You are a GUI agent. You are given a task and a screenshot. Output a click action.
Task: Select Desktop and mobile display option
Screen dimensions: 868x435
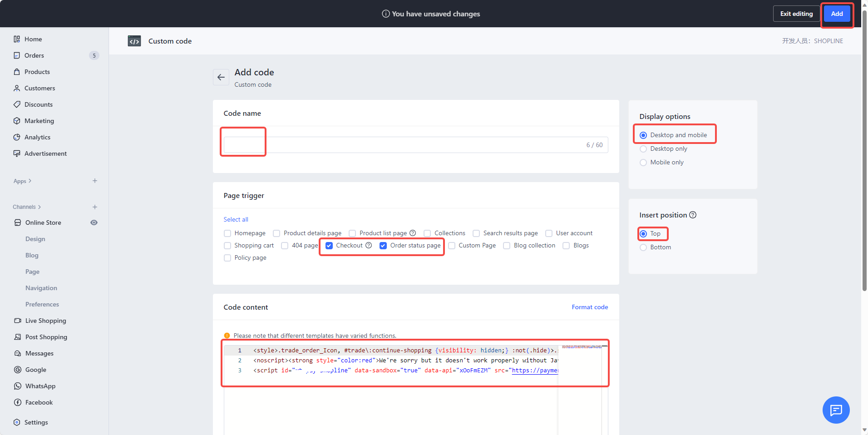coord(643,135)
